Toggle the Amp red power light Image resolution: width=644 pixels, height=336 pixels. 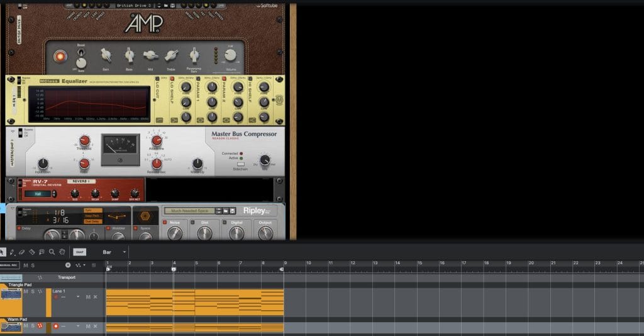(60, 57)
